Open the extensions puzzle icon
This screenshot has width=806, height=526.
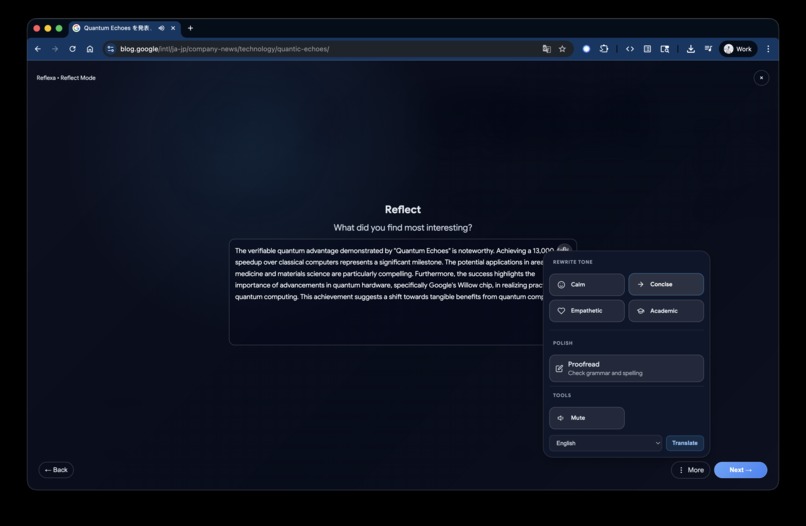(x=604, y=49)
